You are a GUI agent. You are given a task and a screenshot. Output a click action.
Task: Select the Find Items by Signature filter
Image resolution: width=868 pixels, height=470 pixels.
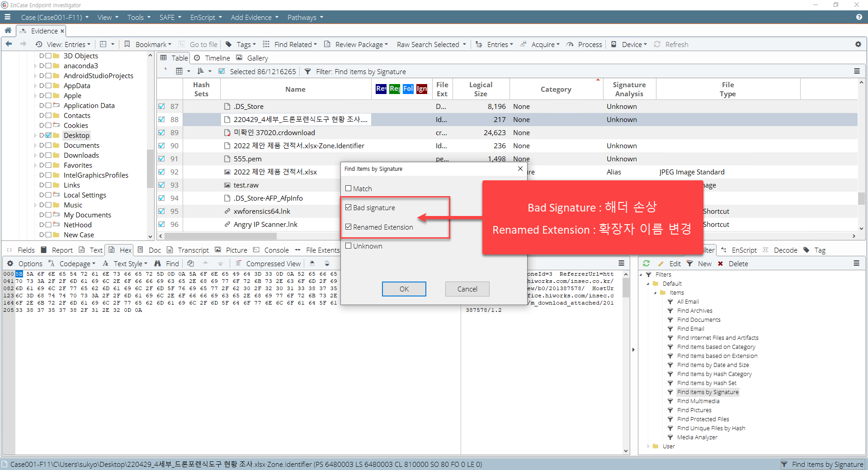tap(708, 392)
